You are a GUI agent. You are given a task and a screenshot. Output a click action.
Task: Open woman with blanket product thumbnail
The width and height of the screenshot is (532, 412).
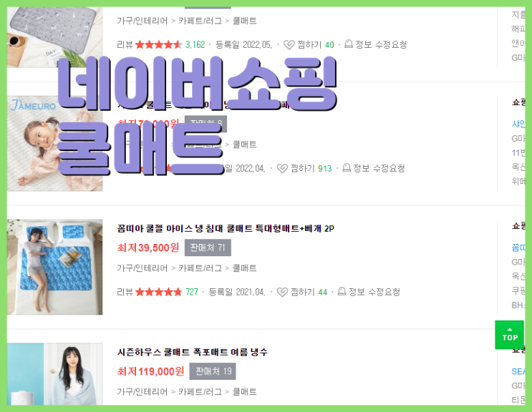pos(54,374)
